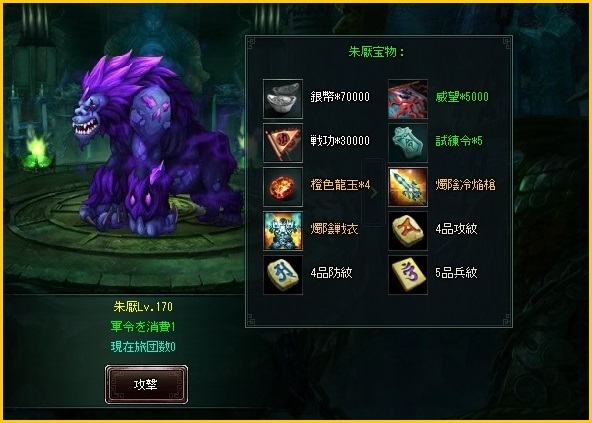
Task: Click the 朱厭宝物 panel title
Action: 376,52
